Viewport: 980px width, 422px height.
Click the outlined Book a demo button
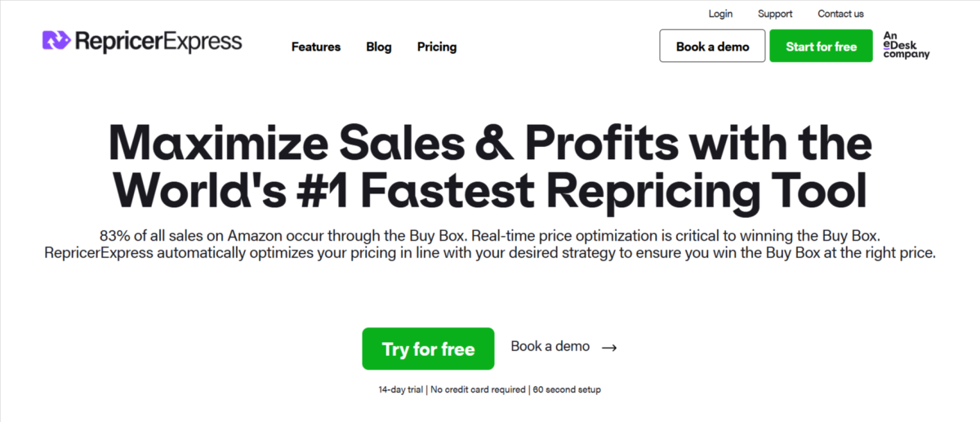coord(712,47)
